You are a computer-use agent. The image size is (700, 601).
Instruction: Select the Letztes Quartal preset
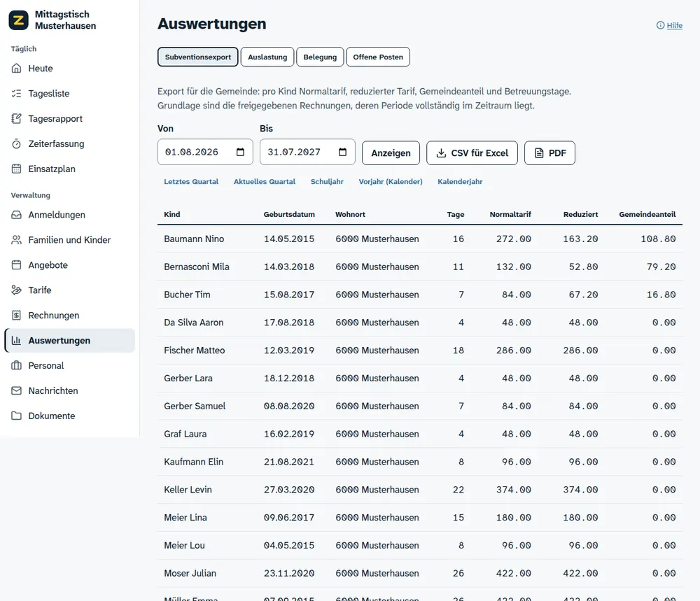(191, 182)
